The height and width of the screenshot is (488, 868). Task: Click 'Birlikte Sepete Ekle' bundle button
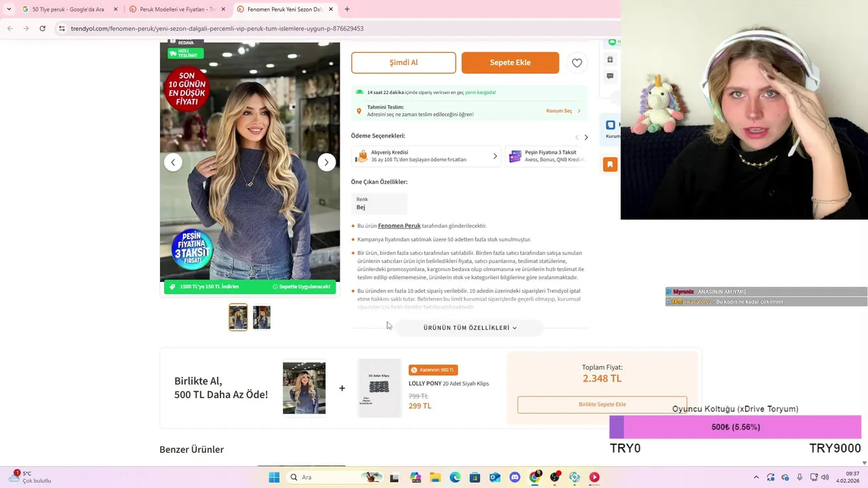(x=602, y=405)
